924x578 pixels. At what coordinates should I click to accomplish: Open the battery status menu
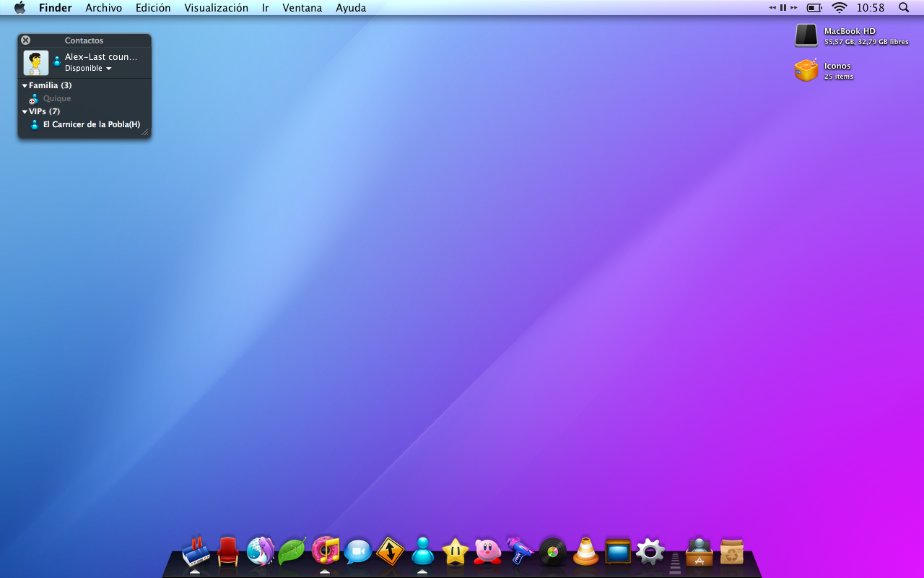814,8
